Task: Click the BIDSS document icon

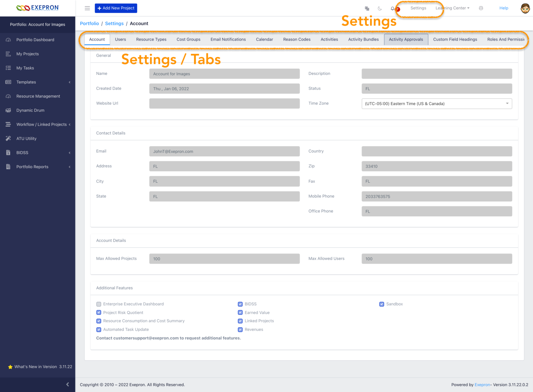Action: tap(8, 152)
